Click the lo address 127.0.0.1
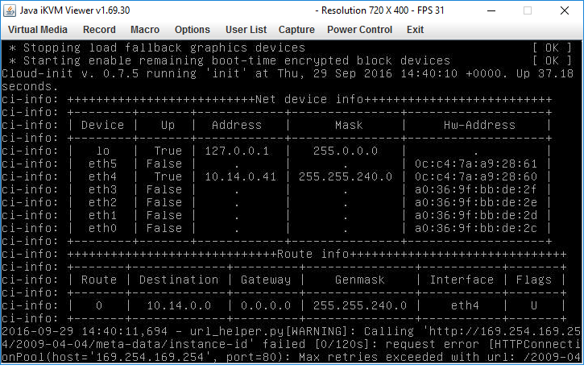Image resolution: width=588 pixels, height=369 pixels. (237, 151)
